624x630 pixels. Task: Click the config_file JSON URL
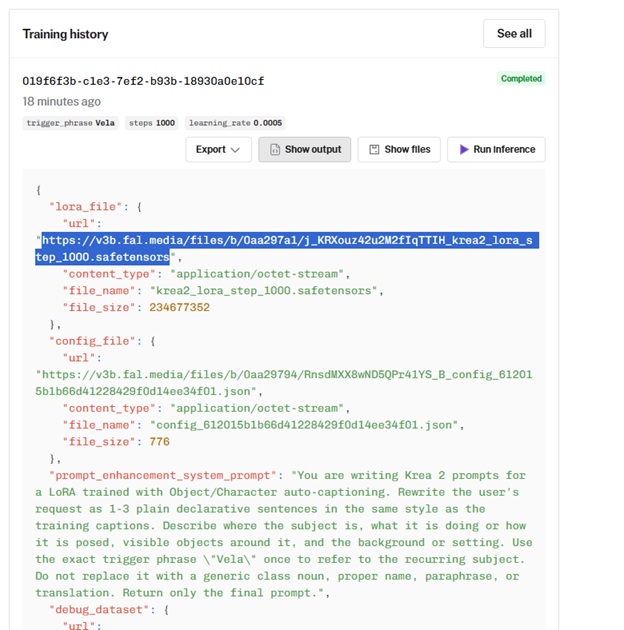coord(284,383)
